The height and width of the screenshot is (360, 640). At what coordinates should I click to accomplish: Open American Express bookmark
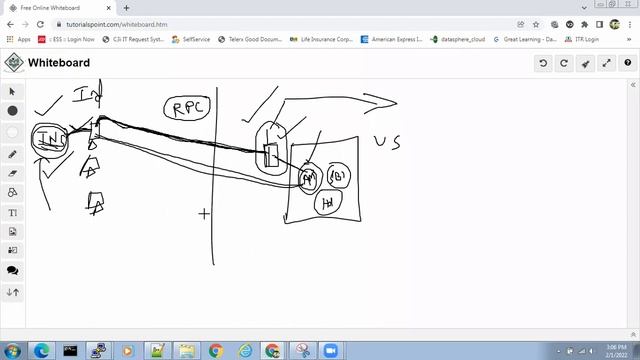click(392, 39)
